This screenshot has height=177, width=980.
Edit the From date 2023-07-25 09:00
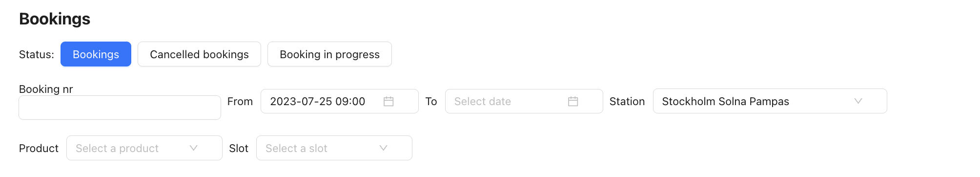[x=339, y=101]
